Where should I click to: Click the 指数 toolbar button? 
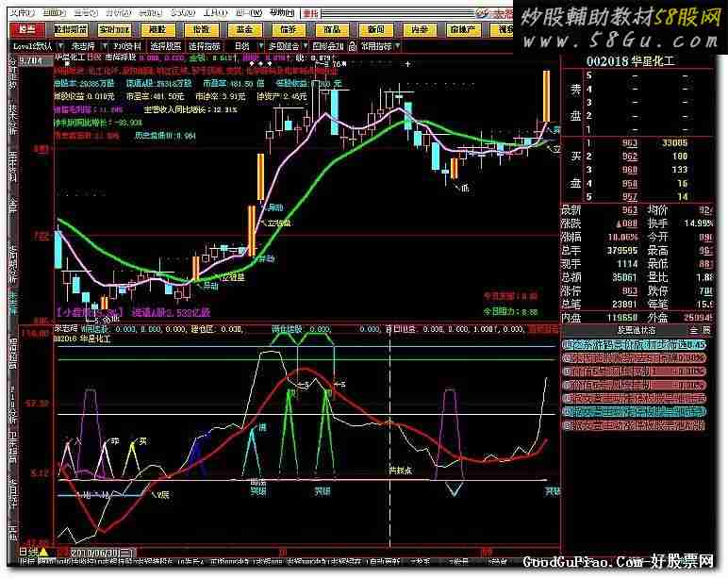click(201, 30)
